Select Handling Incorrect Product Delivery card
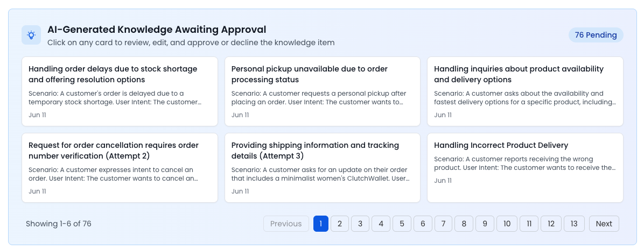Viewport: 644px width, 250px height. (525, 168)
